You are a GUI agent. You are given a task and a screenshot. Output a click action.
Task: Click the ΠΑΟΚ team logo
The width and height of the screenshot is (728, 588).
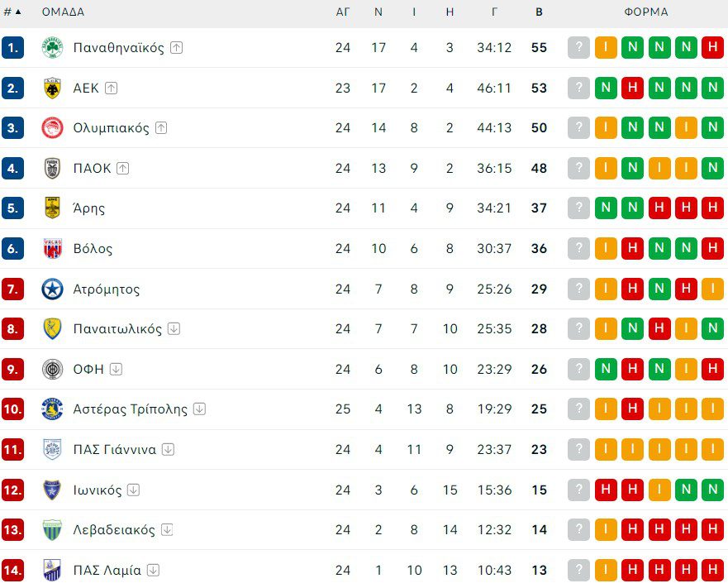52,169
